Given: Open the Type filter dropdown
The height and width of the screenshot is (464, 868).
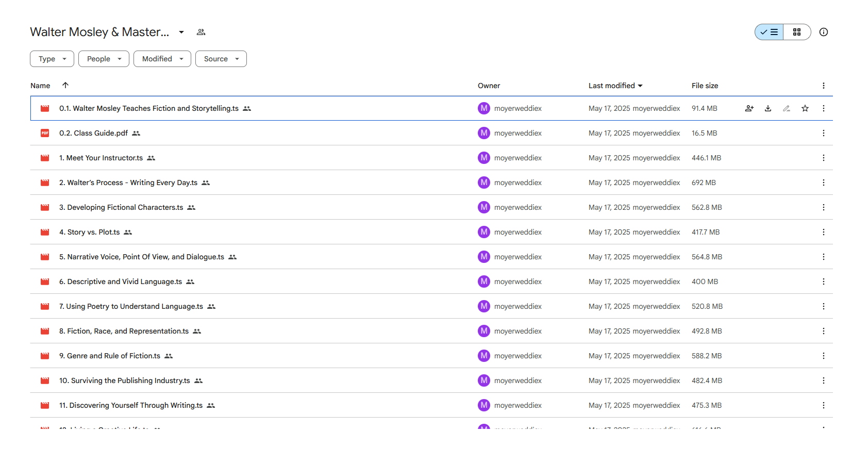Looking at the screenshot, I should (x=52, y=59).
